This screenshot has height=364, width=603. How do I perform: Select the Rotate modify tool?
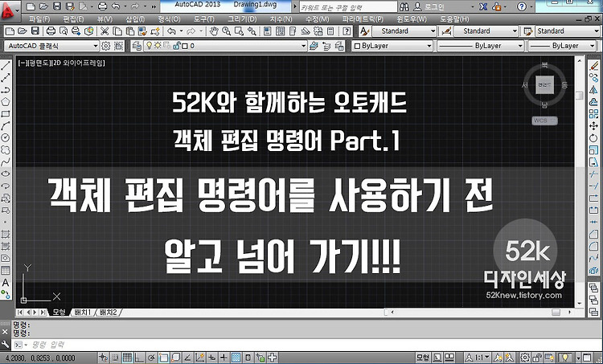tap(594, 137)
